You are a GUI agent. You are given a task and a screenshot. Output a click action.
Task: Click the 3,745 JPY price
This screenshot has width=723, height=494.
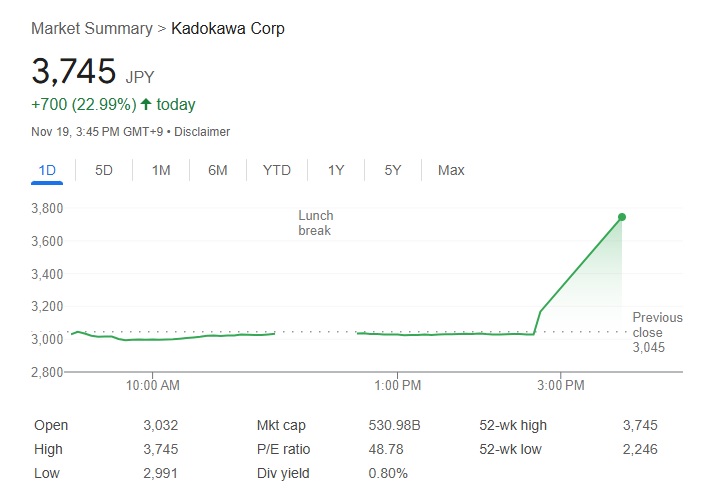(x=75, y=72)
